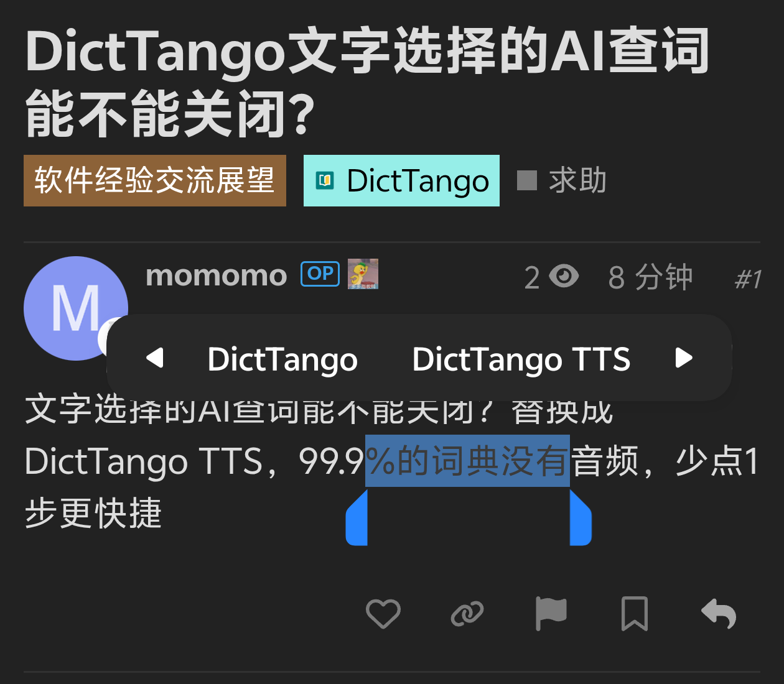Open momomo's username profile link
784x684 pixels.
pos(216,275)
